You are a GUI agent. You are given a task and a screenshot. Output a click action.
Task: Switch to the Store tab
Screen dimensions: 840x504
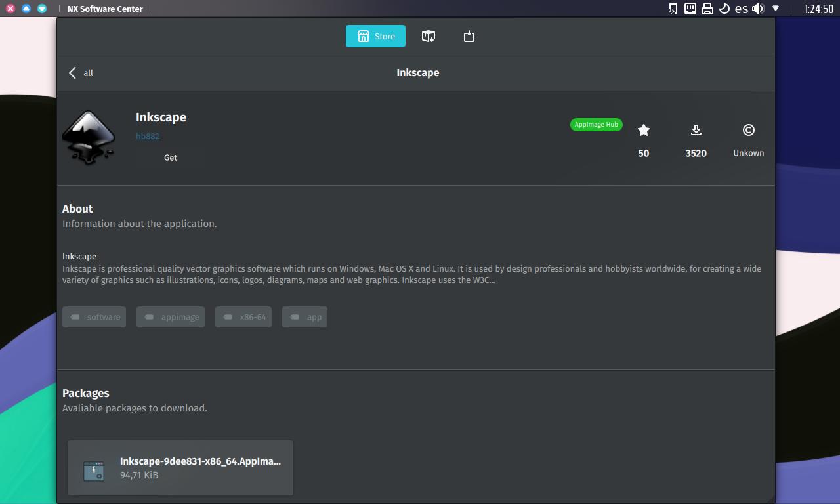(x=375, y=36)
